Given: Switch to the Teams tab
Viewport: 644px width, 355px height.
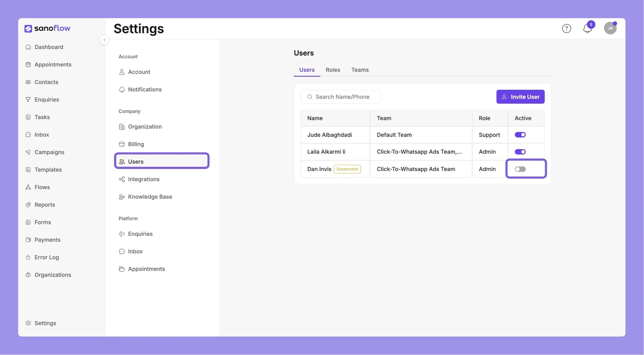Looking at the screenshot, I should [360, 70].
